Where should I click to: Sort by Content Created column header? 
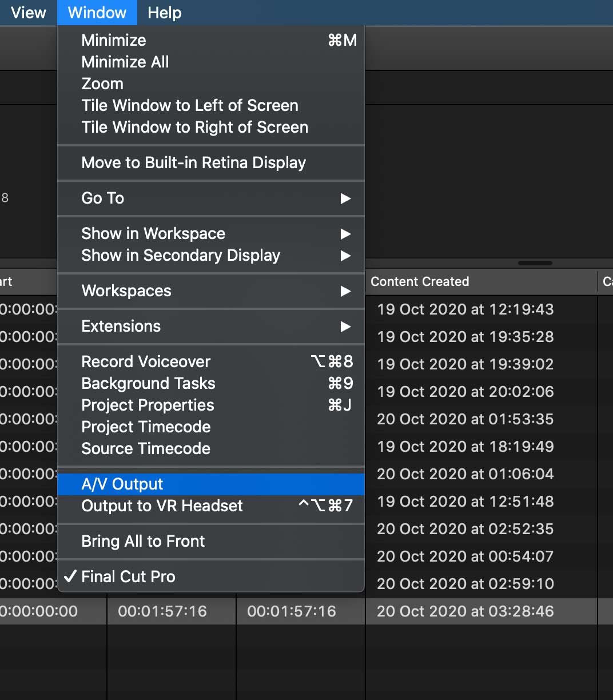click(x=481, y=281)
